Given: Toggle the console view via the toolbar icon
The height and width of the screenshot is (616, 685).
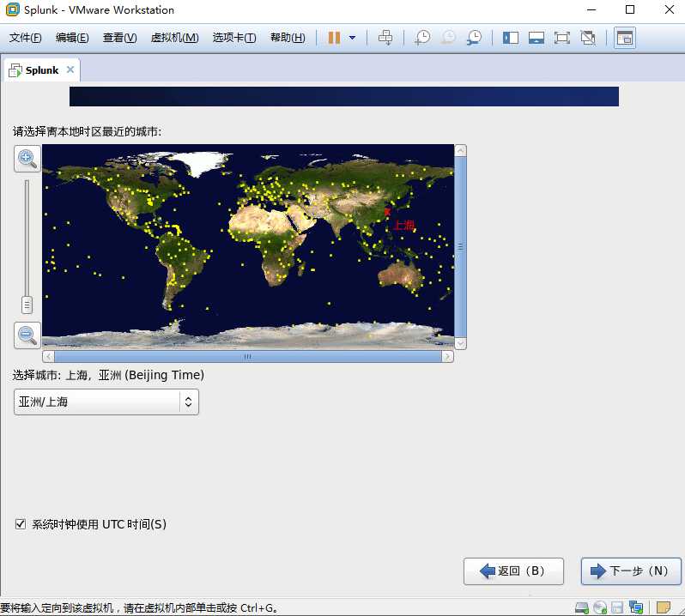Looking at the screenshot, I should (x=625, y=38).
